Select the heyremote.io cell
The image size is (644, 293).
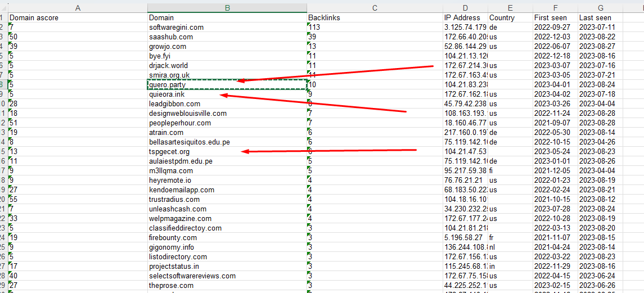click(x=227, y=180)
